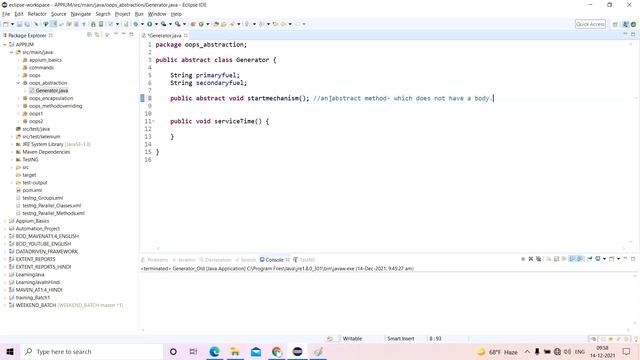Click Remove Launch X icon in Console
This screenshot has width=640, height=360.
(x=531, y=259)
